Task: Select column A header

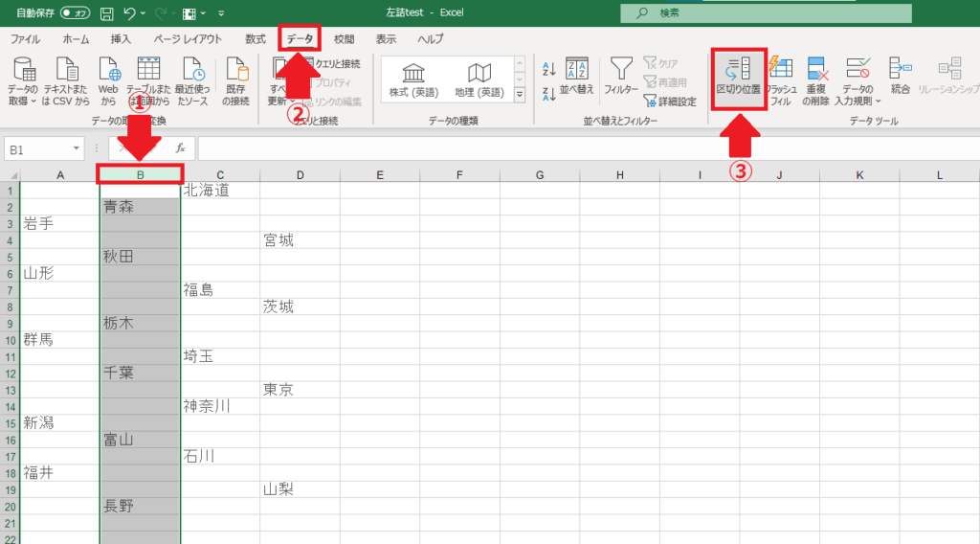Action: tap(60, 175)
